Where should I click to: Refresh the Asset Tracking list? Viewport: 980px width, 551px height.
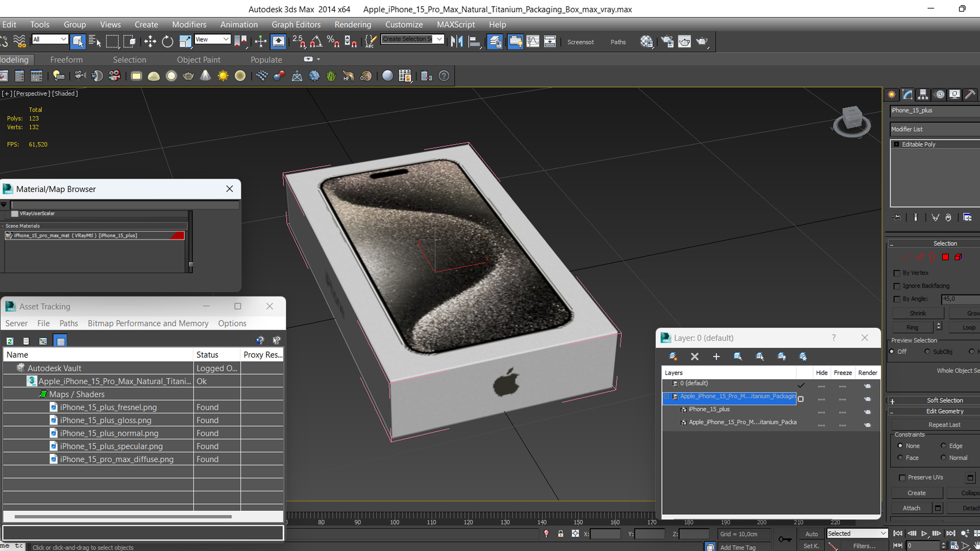10,341
